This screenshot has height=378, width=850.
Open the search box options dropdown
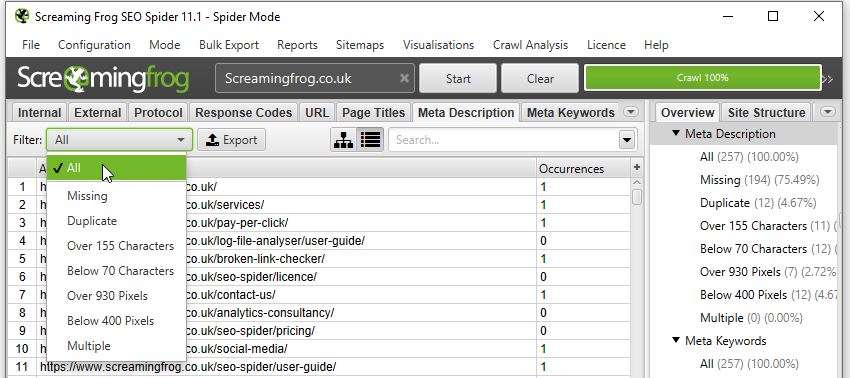pyautogui.click(x=627, y=140)
